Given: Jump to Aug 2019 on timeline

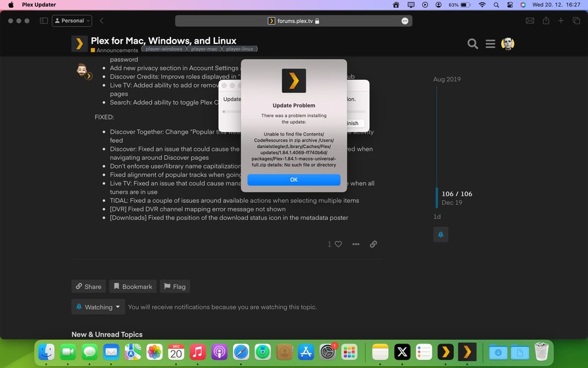Looking at the screenshot, I should pyautogui.click(x=447, y=79).
